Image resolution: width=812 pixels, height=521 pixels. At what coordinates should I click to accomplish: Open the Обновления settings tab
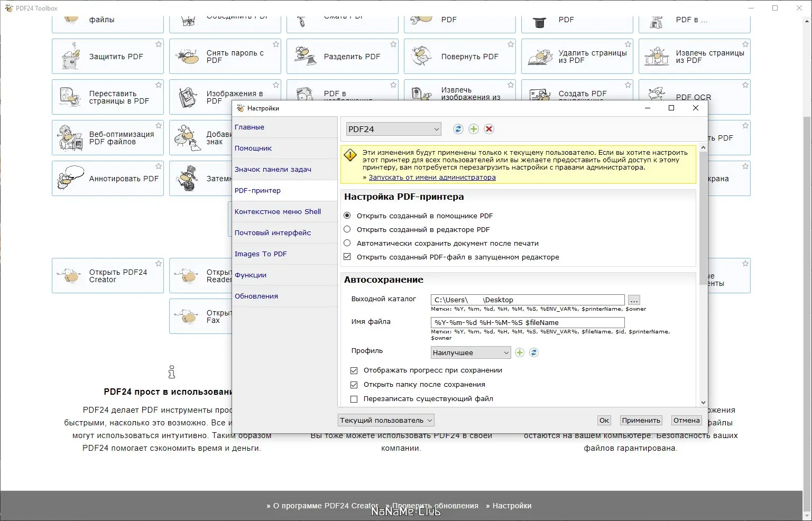285,296
